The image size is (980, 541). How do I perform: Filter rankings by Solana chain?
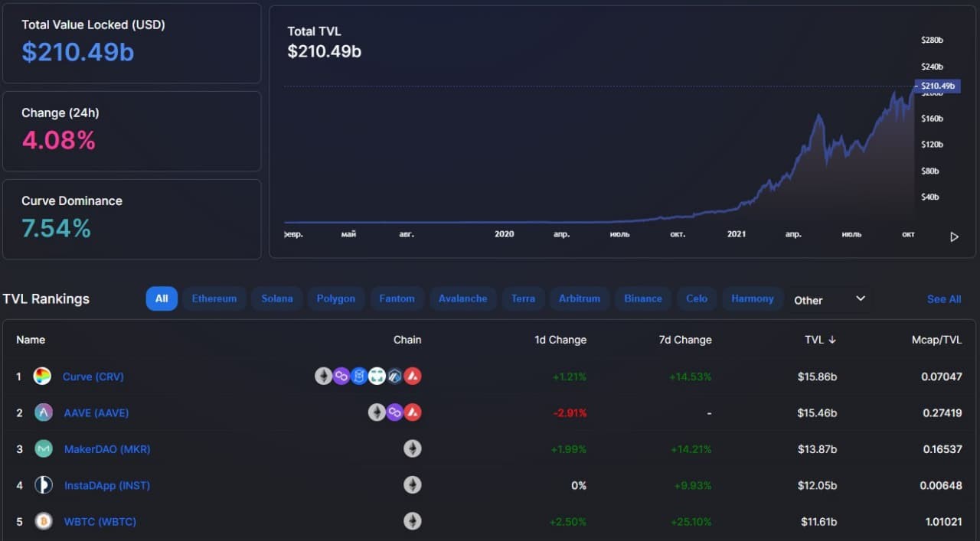click(x=277, y=298)
